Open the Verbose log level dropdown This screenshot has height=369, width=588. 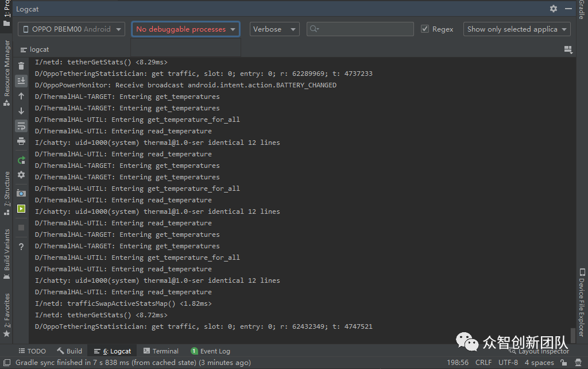pyautogui.click(x=274, y=29)
